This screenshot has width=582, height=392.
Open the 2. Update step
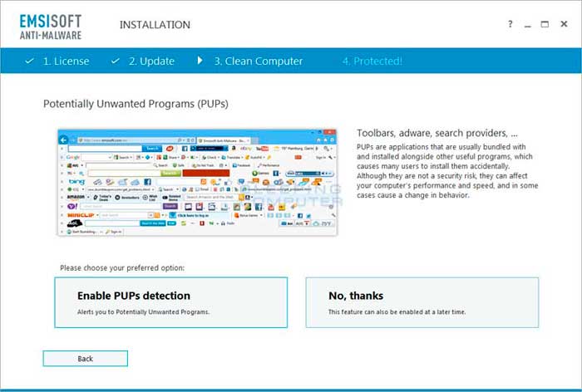(151, 61)
